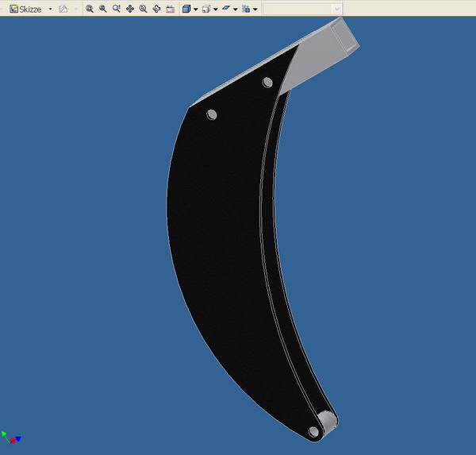Image resolution: width=476 pixels, height=455 pixels.
Task: Expand the shaded display mode dropdown arrow
Action: 195,9
